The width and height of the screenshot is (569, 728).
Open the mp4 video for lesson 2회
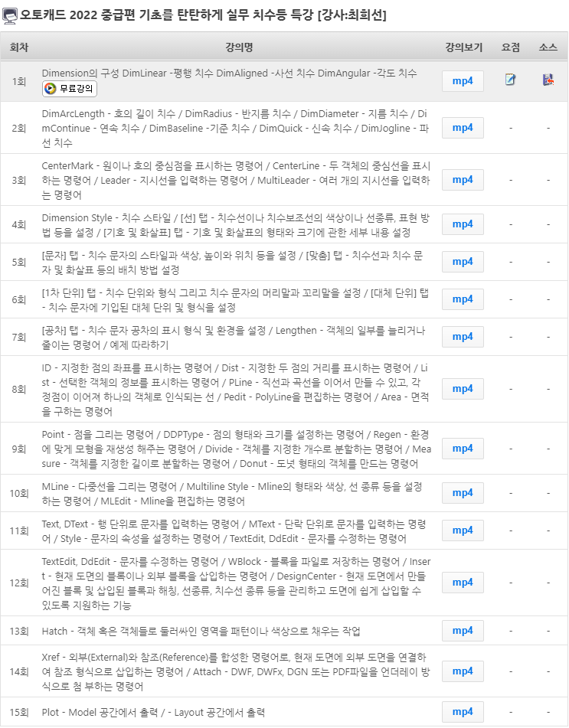(463, 128)
